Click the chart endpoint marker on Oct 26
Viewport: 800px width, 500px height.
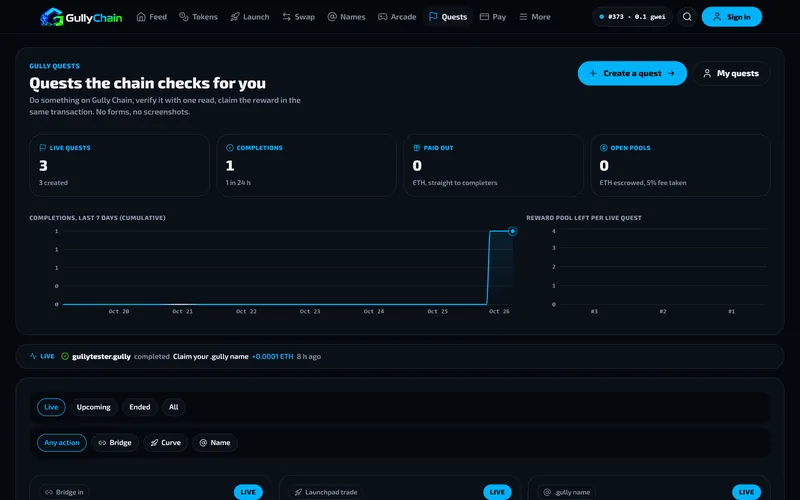click(512, 231)
